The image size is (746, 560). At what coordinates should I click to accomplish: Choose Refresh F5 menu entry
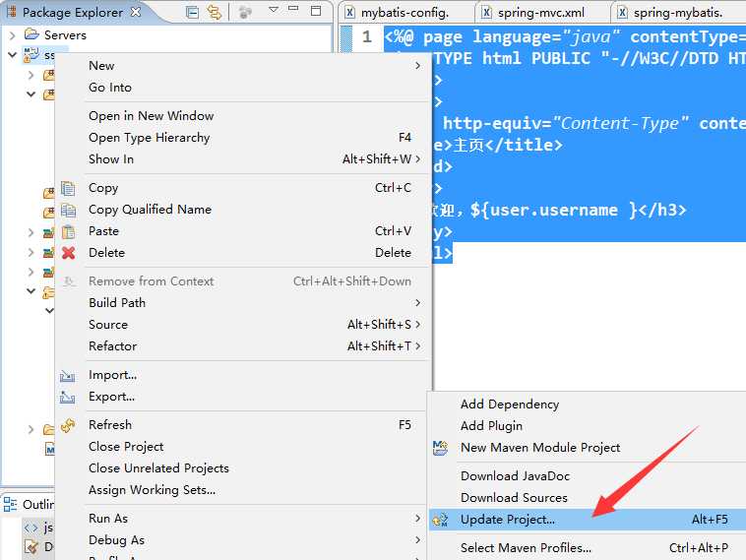(243, 425)
